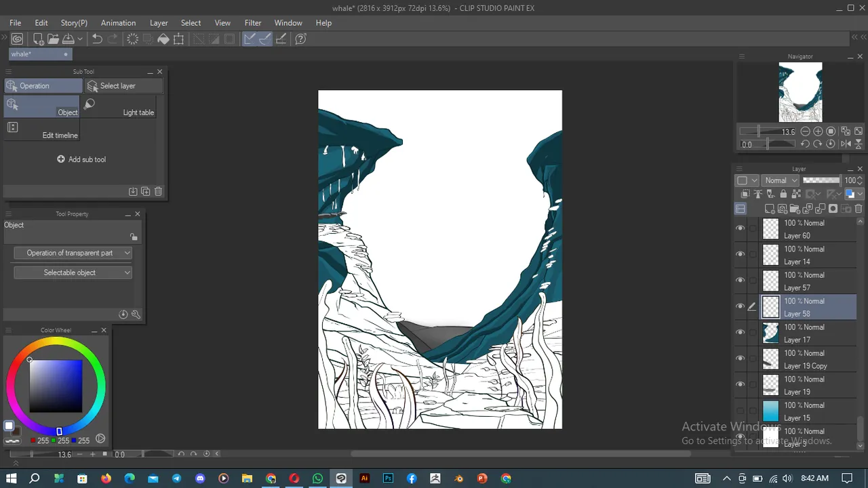
Task: Zoom out in Navigator panel
Action: click(805, 131)
